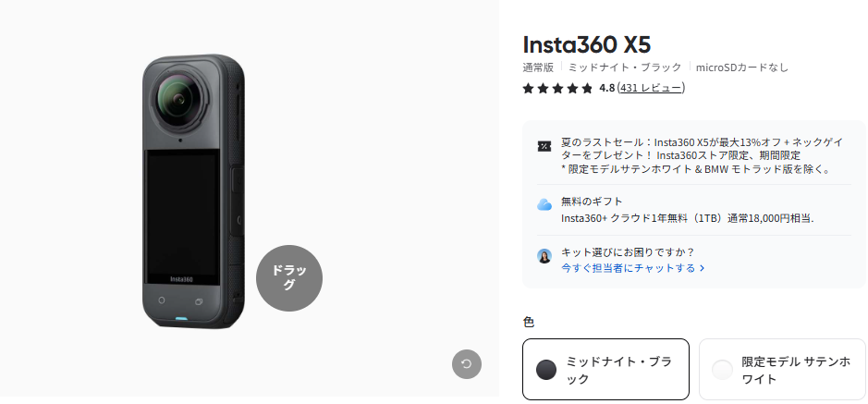Click the Insta360 X5 product title

coord(586,44)
